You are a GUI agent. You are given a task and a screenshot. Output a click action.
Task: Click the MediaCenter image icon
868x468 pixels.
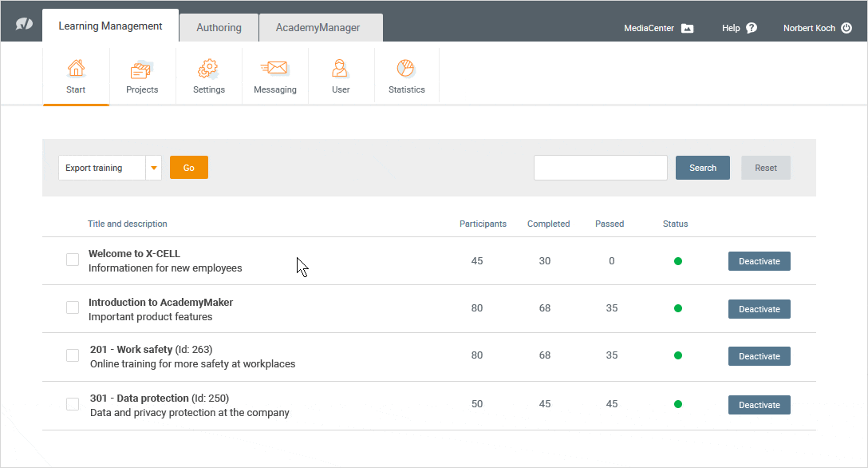pyautogui.click(x=687, y=28)
